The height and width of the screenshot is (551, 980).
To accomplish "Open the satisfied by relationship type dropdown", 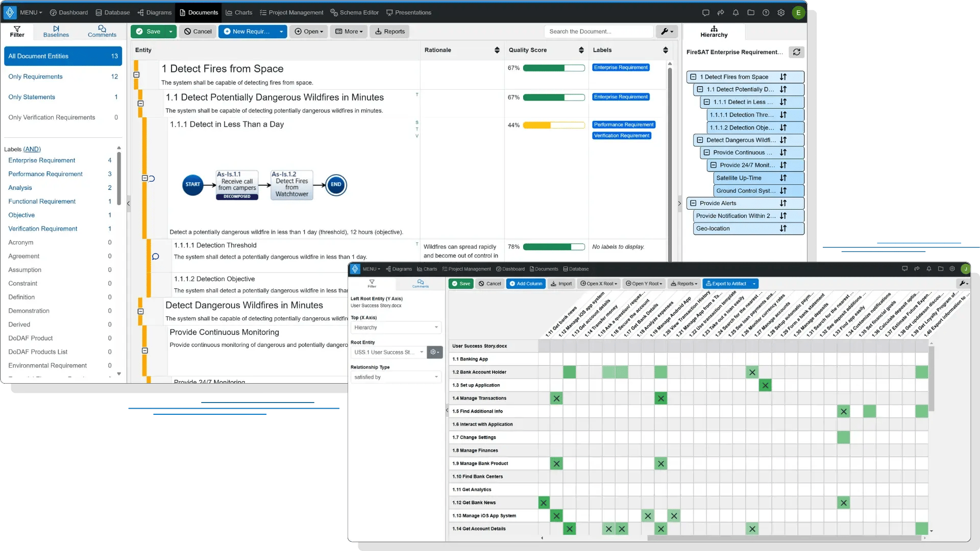I will coord(396,377).
